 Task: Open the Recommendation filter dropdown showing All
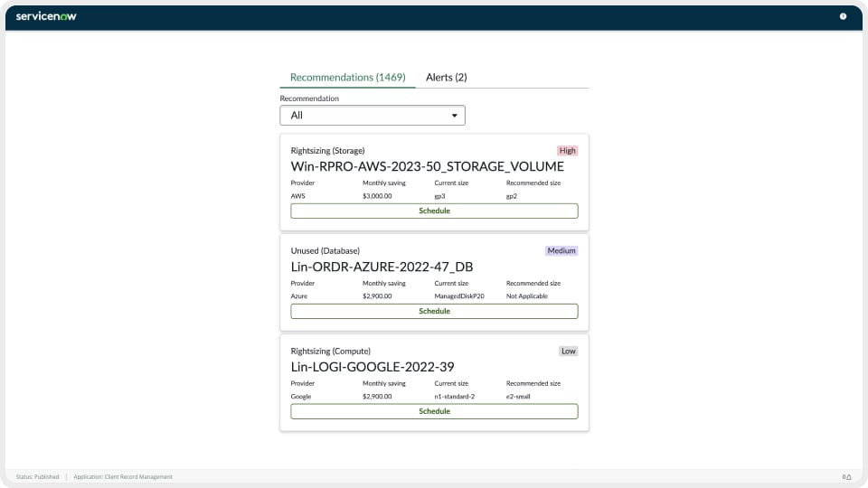point(372,115)
